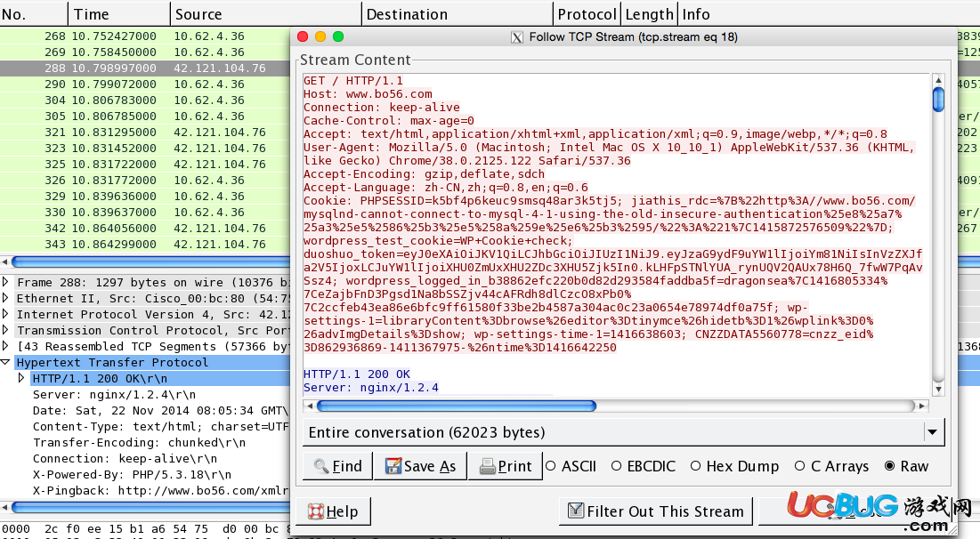Sort packets by No. column
980x539 pixels.
tap(34, 13)
